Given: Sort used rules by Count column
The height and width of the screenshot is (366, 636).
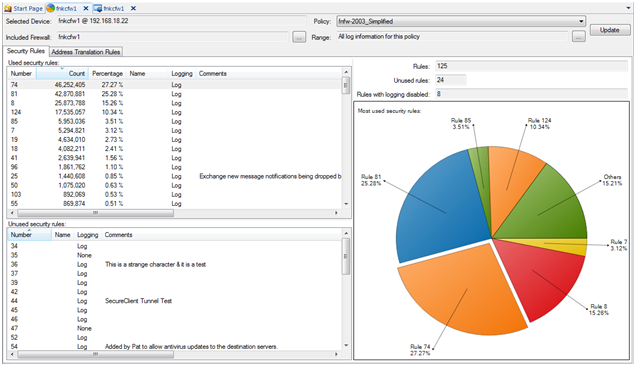Looking at the screenshot, I should tap(62, 73).
